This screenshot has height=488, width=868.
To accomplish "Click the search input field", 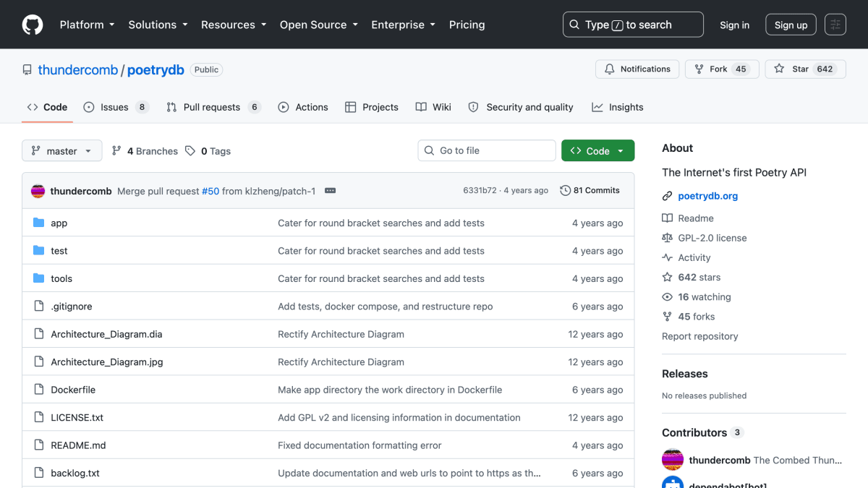I will (x=633, y=25).
